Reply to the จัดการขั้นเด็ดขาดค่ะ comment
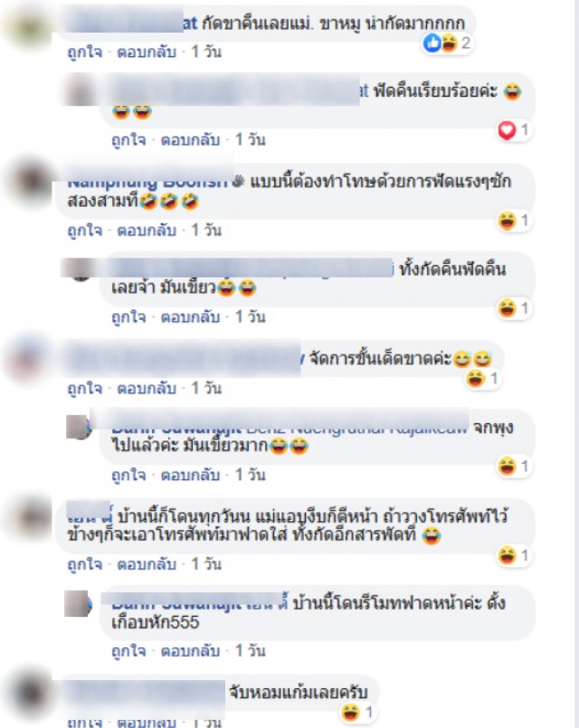The height and width of the screenshot is (728, 579). pos(147,388)
